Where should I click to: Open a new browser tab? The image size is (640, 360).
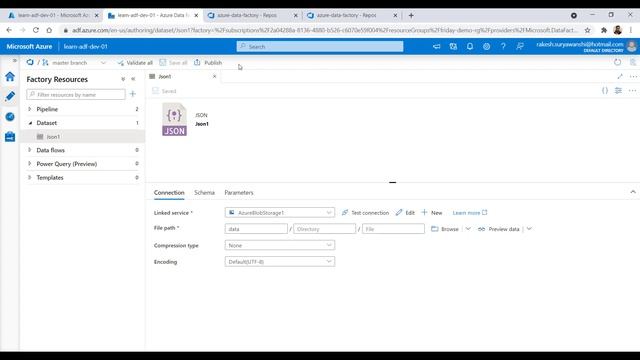tap(411, 16)
